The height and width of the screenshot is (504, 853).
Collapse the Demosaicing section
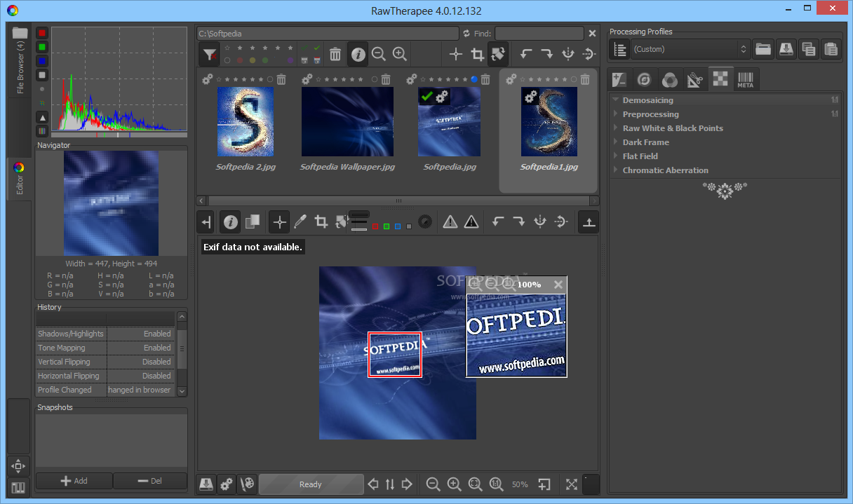pos(725,100)
